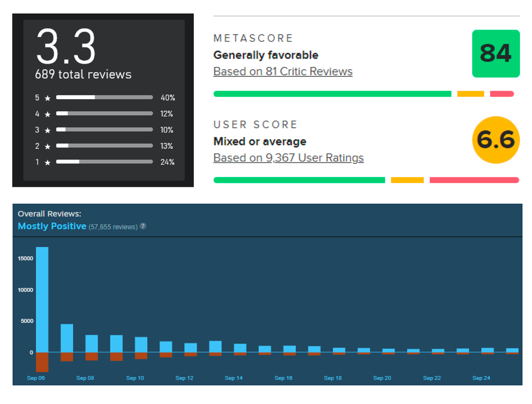Viewport: 532px width, 404px height.
Task: Click the yellow segment of the Metascore bar
Action: [470, 94]
